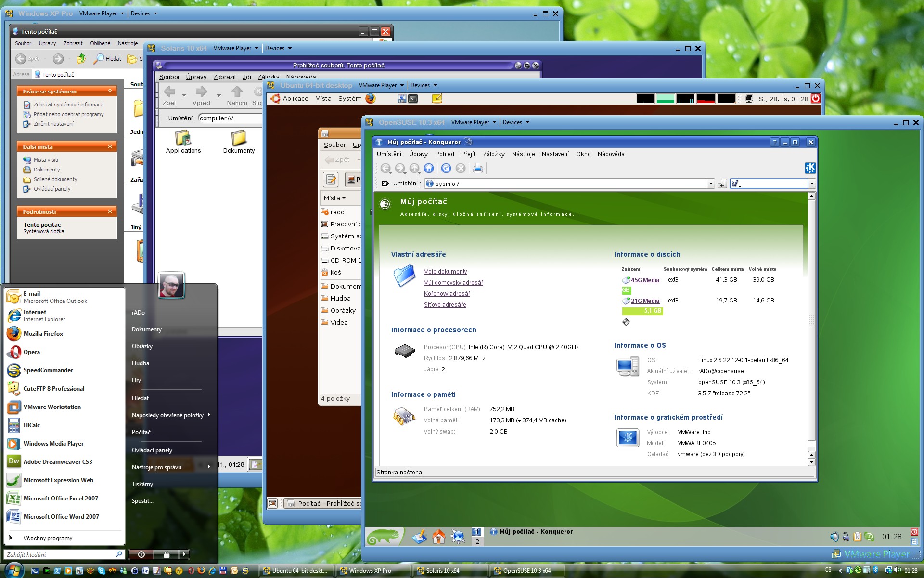The height and width of the screenshot is (578, 924).
Task: Open VMware Player menu in OpenSUSE window
Action: [x=473, y=122]
